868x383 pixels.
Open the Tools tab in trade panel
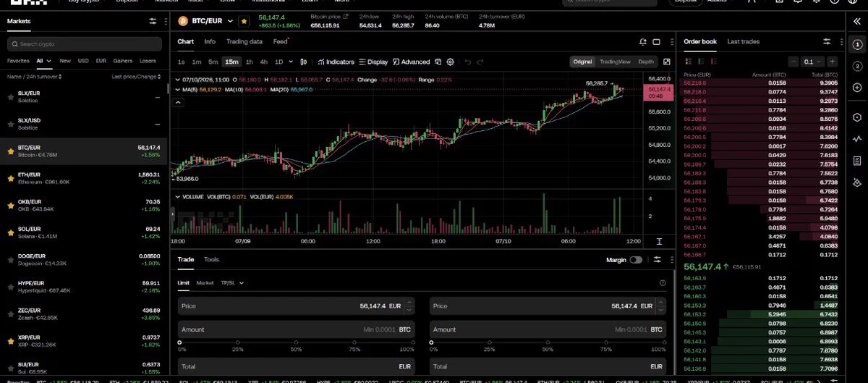point(211,259)
